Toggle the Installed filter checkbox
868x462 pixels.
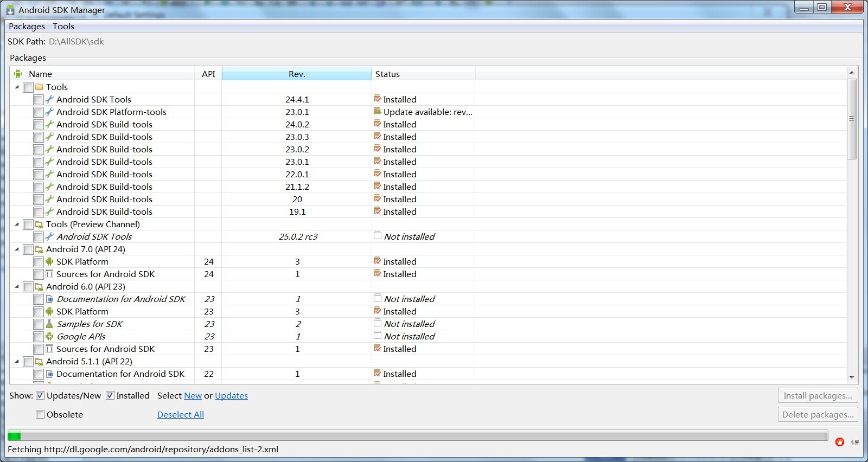pyautogui.click(x=110, y=395)
